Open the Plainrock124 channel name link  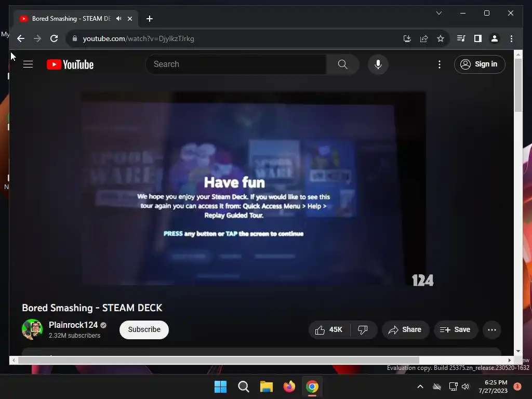[x=73, y=325]
